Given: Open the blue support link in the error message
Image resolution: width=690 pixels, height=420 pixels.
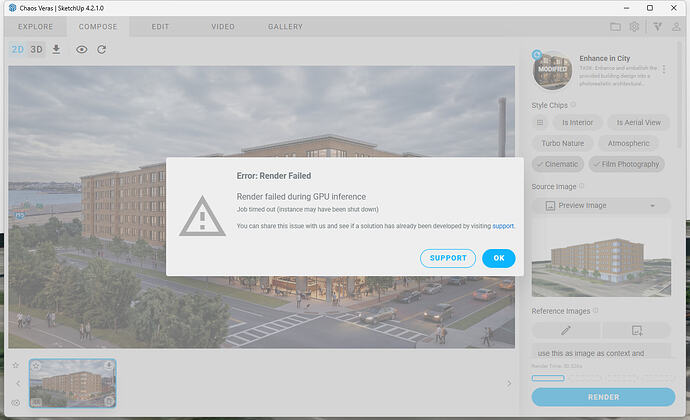Looking at the screenshot, I should pyautogui.click(x=503, y=226).
